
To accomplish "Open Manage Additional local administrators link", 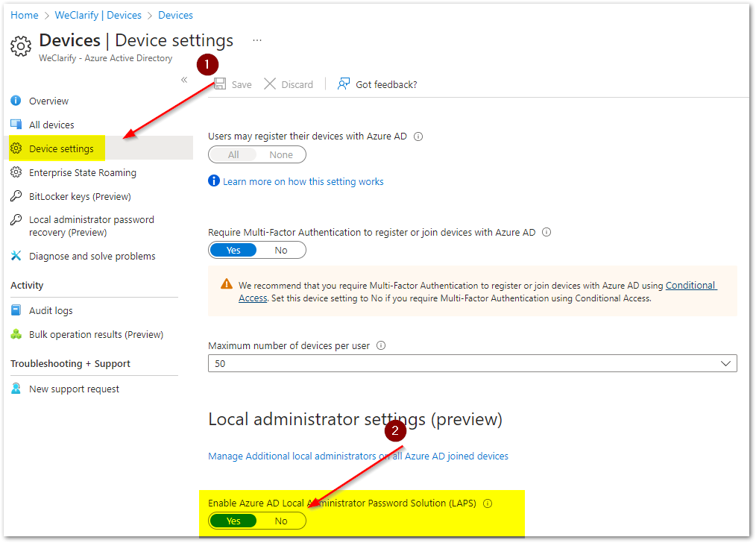I will coord(358,456).
